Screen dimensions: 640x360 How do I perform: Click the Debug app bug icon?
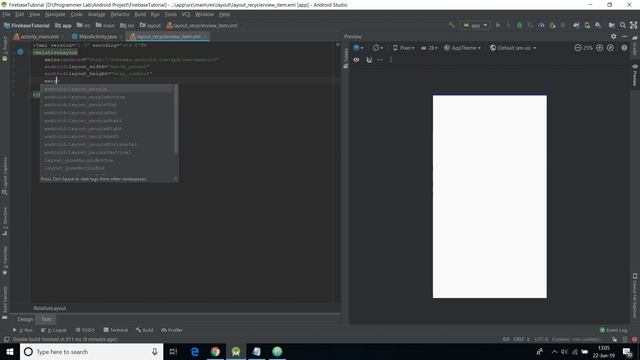click(519, 25)
